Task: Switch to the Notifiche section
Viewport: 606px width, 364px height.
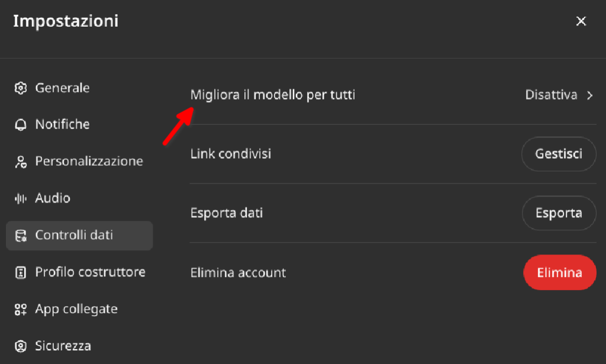Action: tap(62, 124)
